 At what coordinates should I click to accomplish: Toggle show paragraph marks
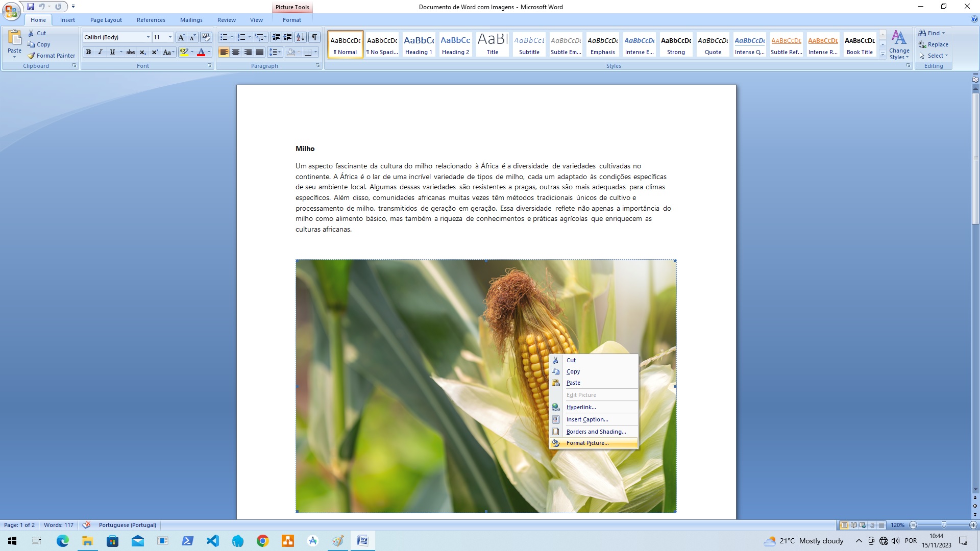pyautogui.click(x=315, y=37)
